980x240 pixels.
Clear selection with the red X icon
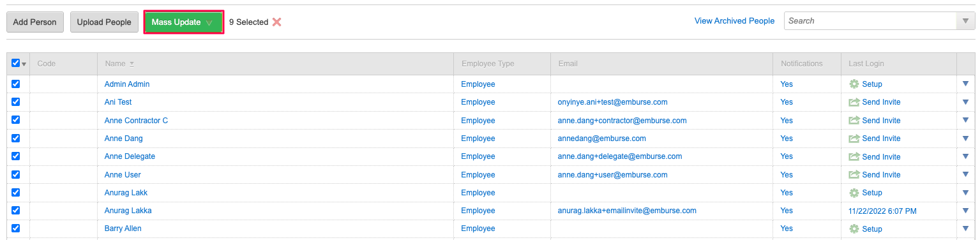point(276,22)
